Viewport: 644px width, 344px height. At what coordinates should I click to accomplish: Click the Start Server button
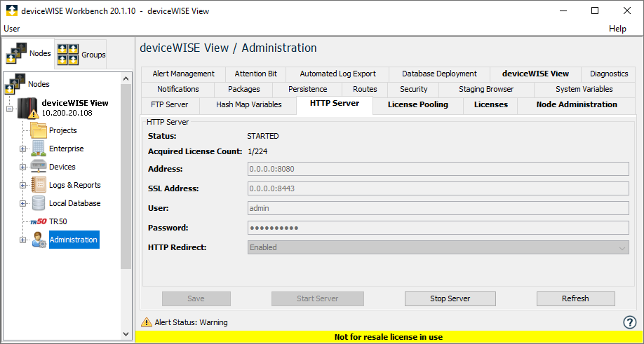(x=318, y=298)
